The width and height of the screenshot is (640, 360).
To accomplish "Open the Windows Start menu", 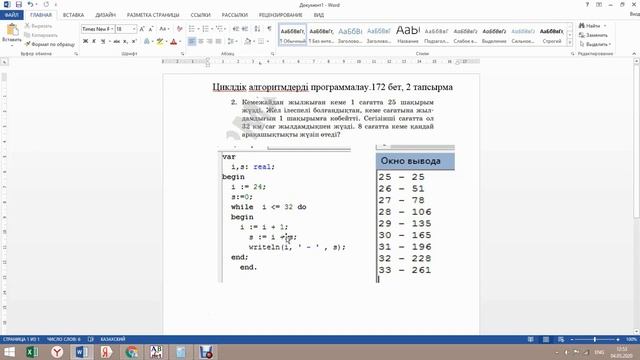I will [x=9, y=352].
